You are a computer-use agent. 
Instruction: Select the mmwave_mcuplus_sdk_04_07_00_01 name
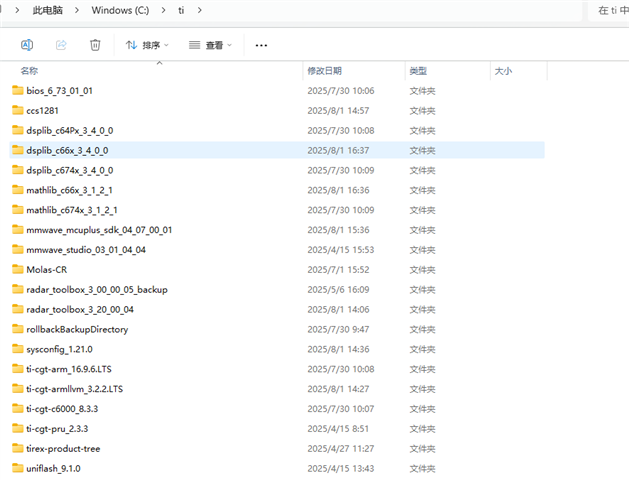[x=99, y=230]
